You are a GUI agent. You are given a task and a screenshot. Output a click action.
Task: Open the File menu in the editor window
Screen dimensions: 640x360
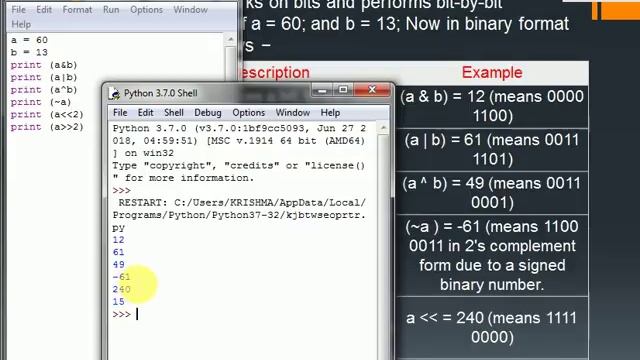pyautogui.click(x=18, y=9)
